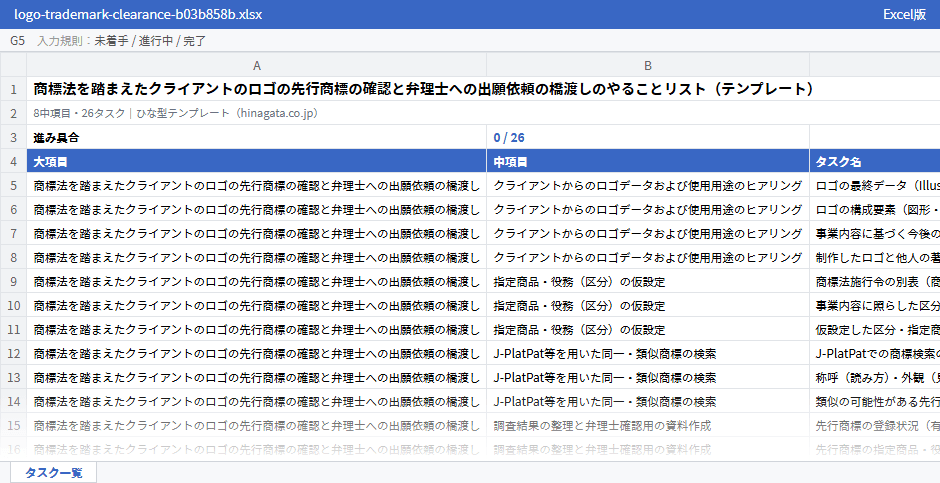Select the 大項目 cell in row 10
Image resolution: width=940 pixels, height=483 pixels.
coord(257,305)
